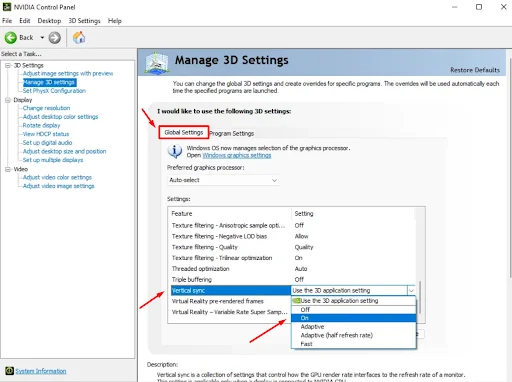Viewport: 512px width, 382px height.
Task: Collapse the Video tree node
Action: 8,169
